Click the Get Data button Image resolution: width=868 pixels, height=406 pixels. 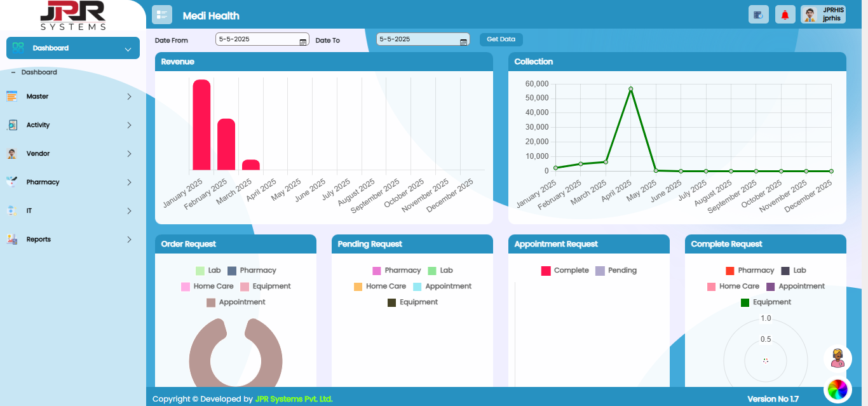coord(501,39)
